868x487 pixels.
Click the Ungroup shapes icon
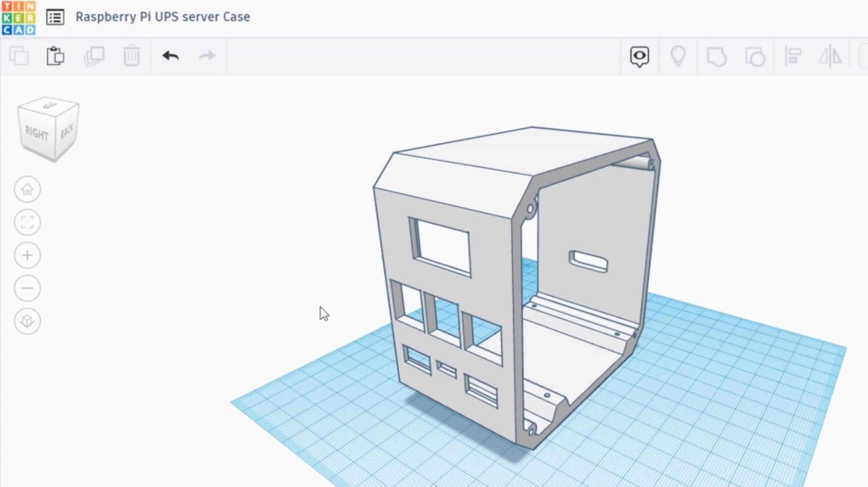[x=755, y=56]
